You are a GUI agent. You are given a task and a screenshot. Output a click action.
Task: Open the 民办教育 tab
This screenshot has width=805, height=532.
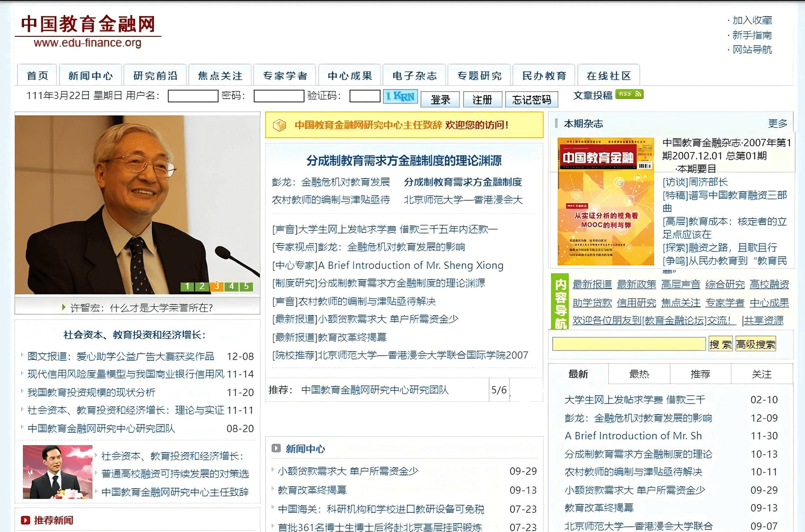(x=544, y=75)
